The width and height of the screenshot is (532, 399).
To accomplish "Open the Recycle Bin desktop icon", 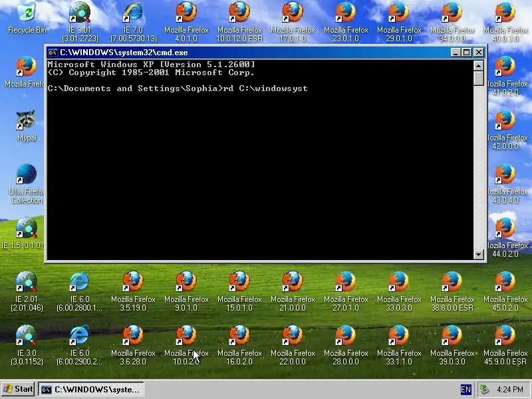I will coord(27,19).
